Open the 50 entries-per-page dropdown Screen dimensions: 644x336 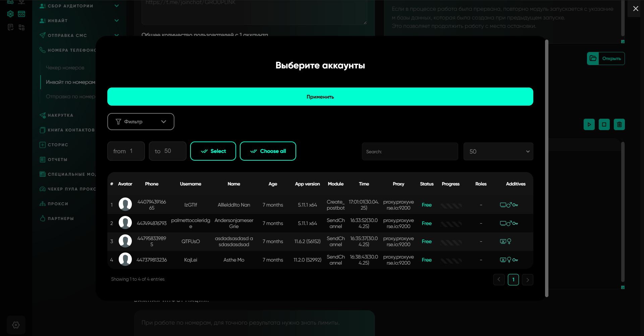498,152
